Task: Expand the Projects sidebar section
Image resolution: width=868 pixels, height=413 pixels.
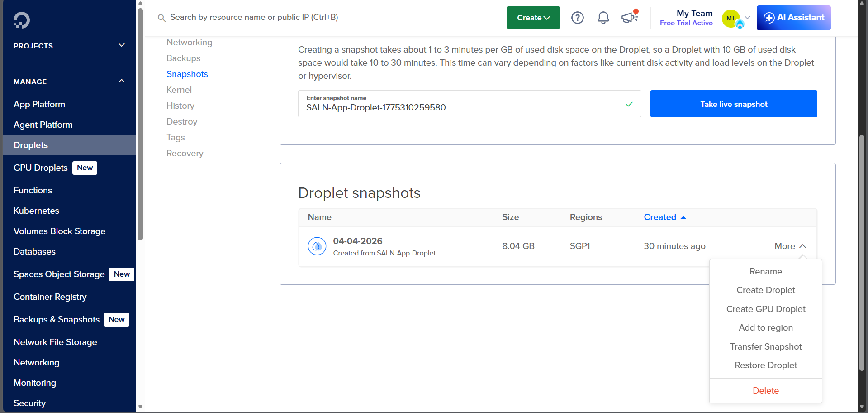Action: pos(121,46)
